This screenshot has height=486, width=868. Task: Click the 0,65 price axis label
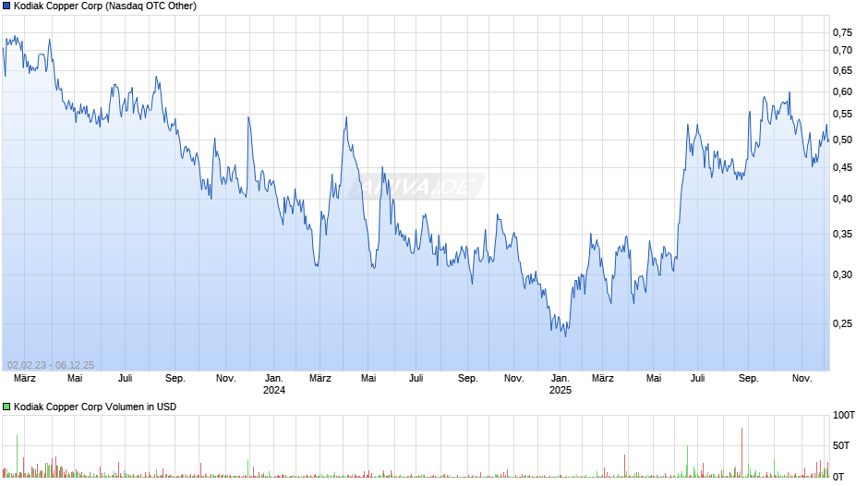[x=842, y=70]
